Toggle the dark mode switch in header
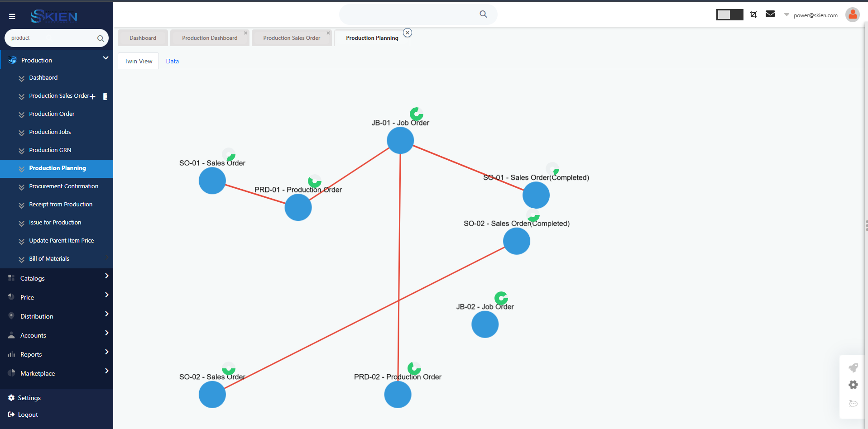The image size is (868, 429). point(729,15)
